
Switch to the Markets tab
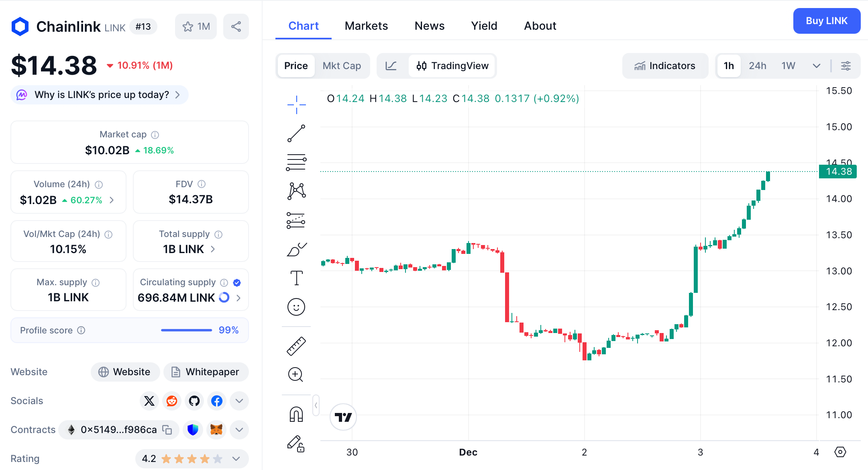click(x=366, y=26)
